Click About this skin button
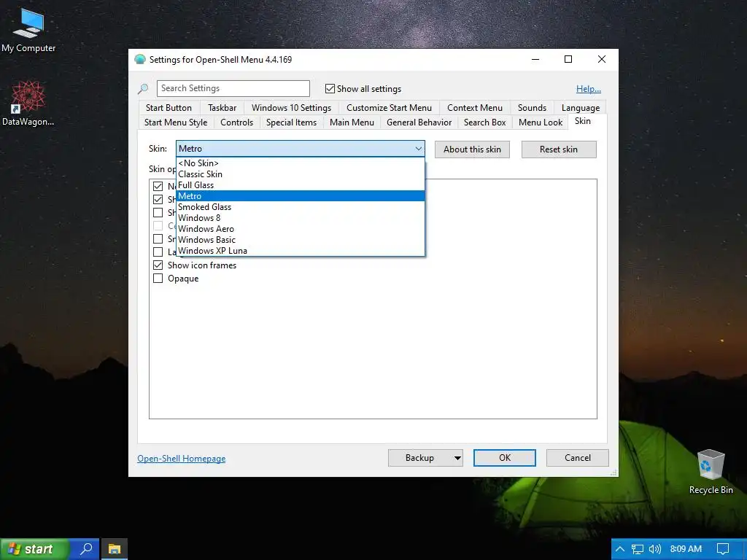 (472, 149)
